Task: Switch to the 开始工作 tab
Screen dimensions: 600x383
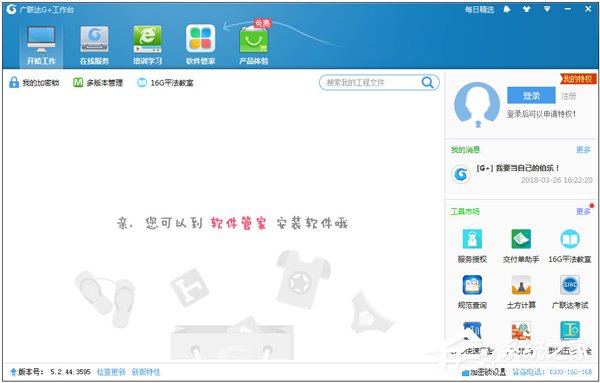Action: [41, 45]
